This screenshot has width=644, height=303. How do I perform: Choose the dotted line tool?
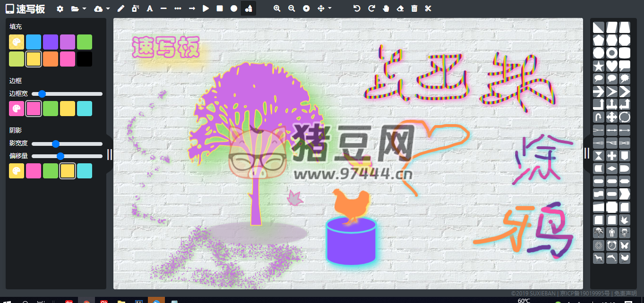pyautogui.click(x=178, y=8)
